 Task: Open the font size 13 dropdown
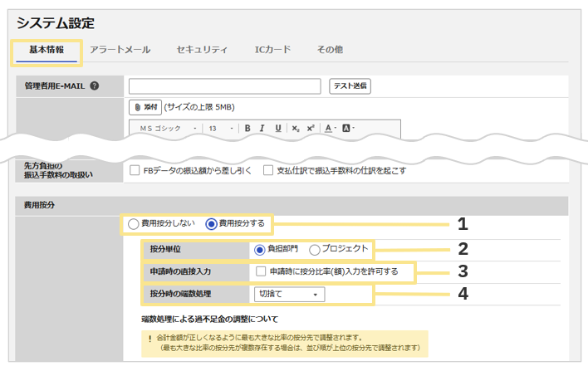click(x=221, y=128)
